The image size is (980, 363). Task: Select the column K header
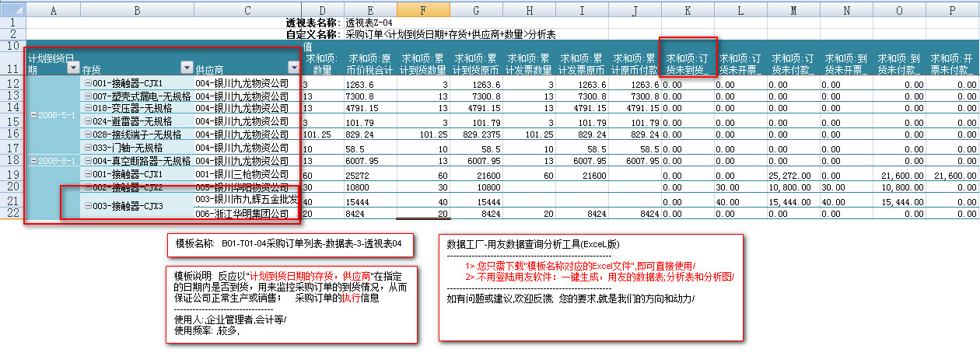pyautogui.click(x=687, y=9)
